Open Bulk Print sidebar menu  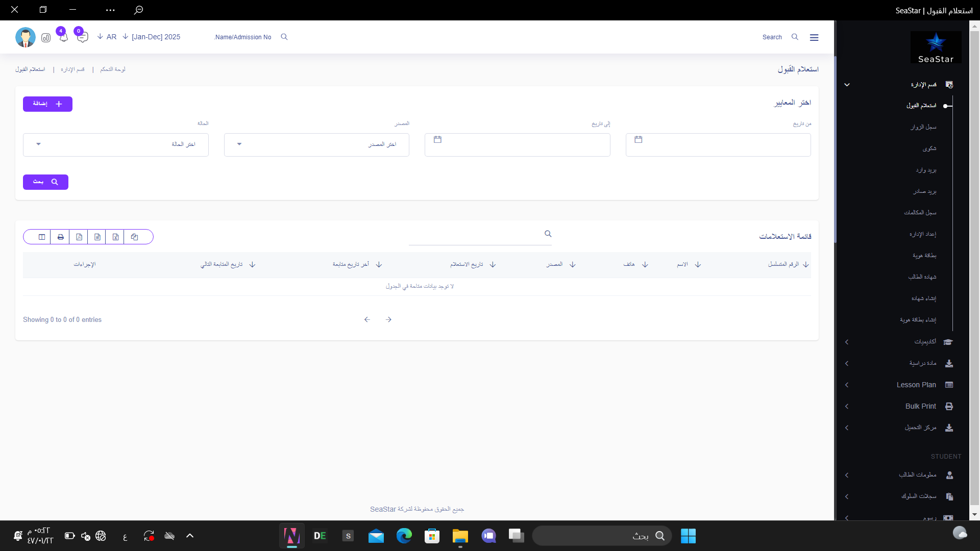pos(920,406)
